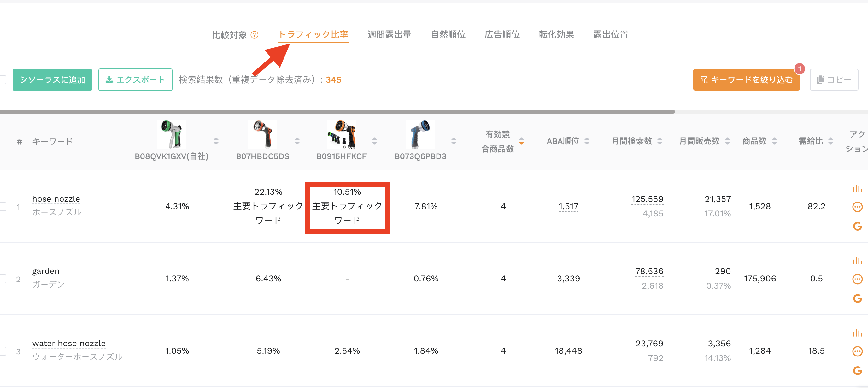Click ABA rank value 1,517
This screenshot has height=388, width=868.
point(568,206)
